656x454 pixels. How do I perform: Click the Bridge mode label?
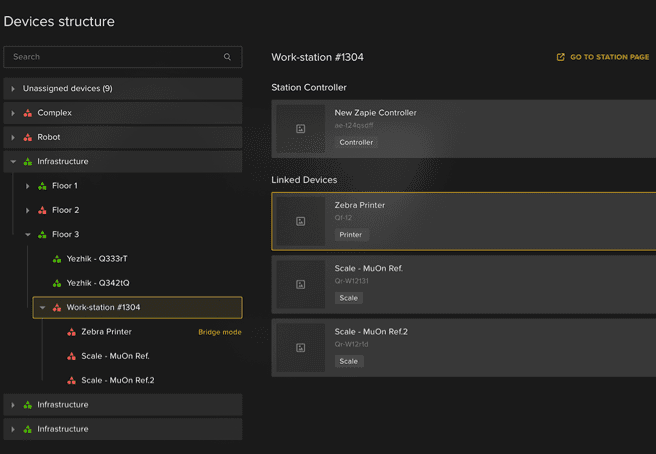[219, 332]
